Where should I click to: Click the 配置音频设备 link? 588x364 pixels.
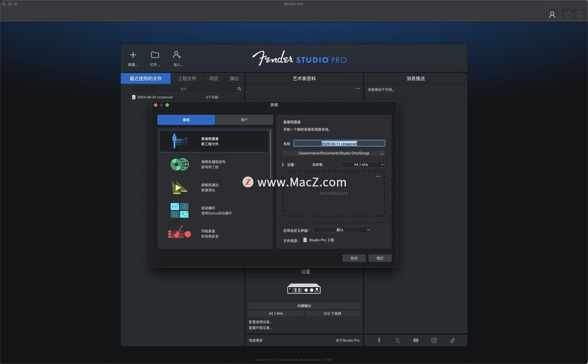[x=261, y=322]
